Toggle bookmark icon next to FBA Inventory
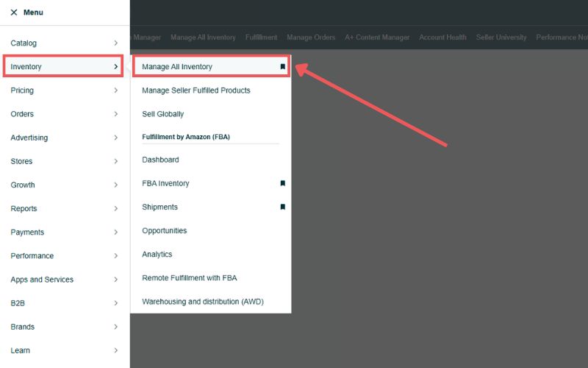Image resolution: width=588 pixels, height=368 pixels. pyautogui.click(x=283, y=183)
